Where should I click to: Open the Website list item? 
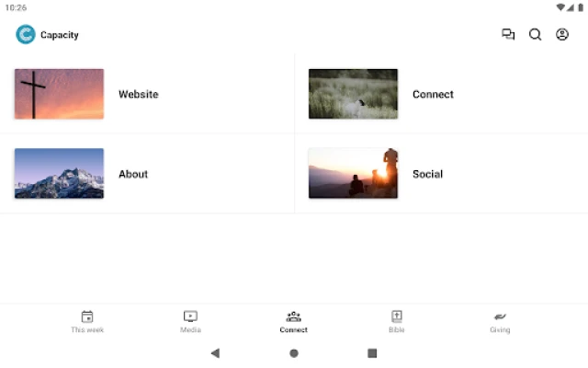coord(147,94)
